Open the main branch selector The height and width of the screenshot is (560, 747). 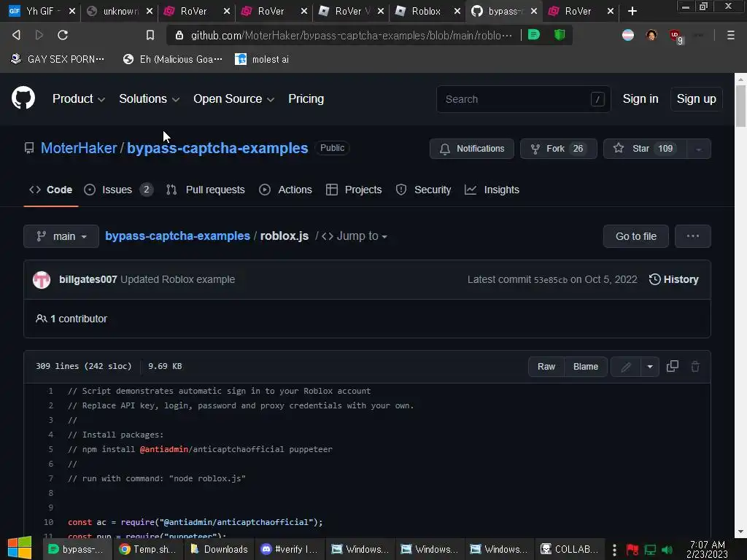(x=61, y=236)
